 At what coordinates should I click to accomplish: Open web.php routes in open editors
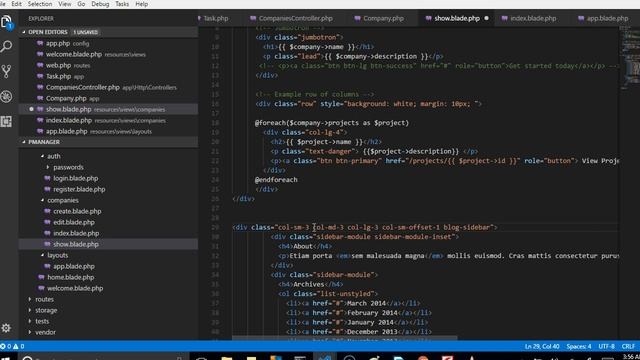108,65
